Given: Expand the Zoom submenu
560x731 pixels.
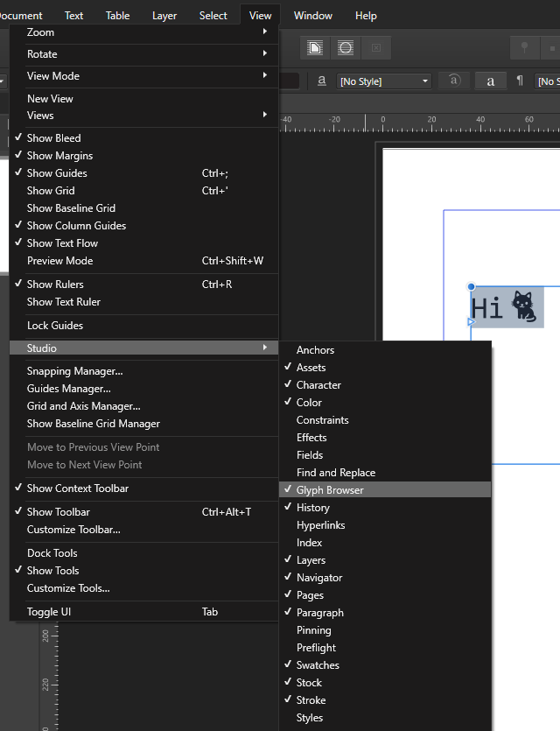Looking at the screenshot, I should coord(144,32).
